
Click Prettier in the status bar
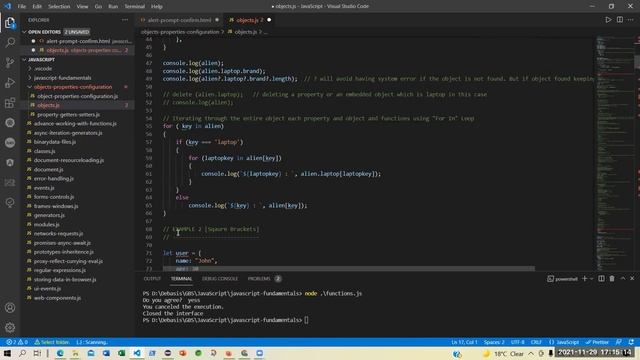coord(597,342)
